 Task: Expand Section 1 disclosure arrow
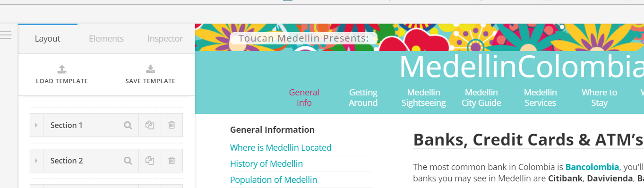36,125
